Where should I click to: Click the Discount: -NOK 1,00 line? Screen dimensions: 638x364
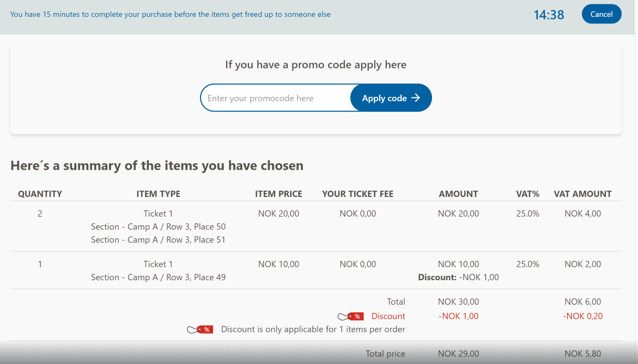point(459,277)
